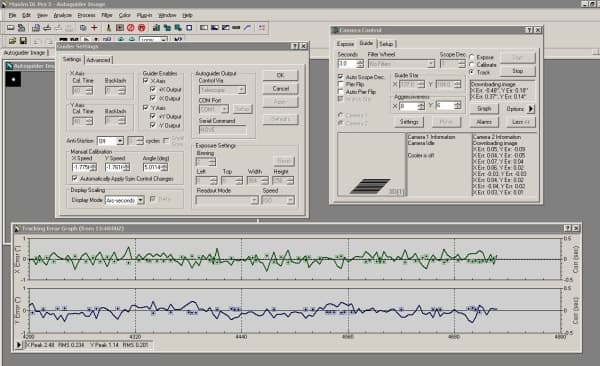Click the graph play arrow at bottom-left
600x366 pixels.
[x=19, y=345]
